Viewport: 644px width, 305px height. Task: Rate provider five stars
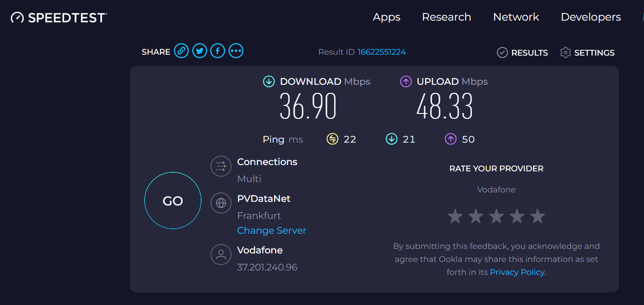coord(537,216)
